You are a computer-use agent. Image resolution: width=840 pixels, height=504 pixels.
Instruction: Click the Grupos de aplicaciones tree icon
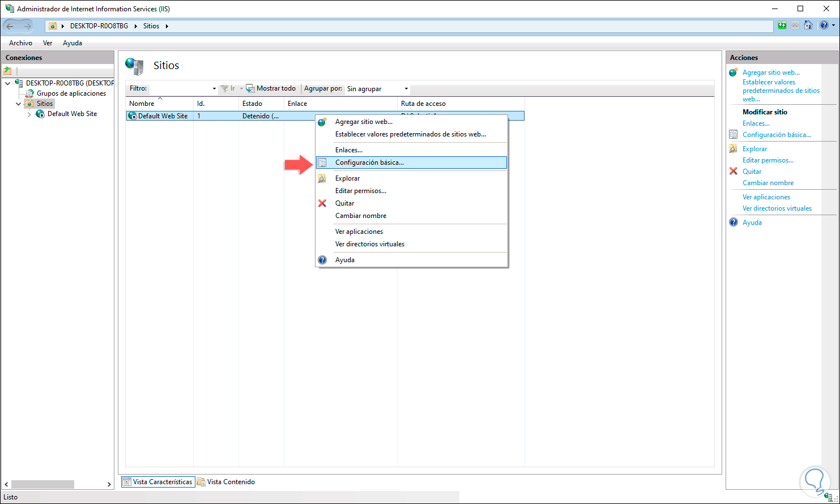point(29,93)
